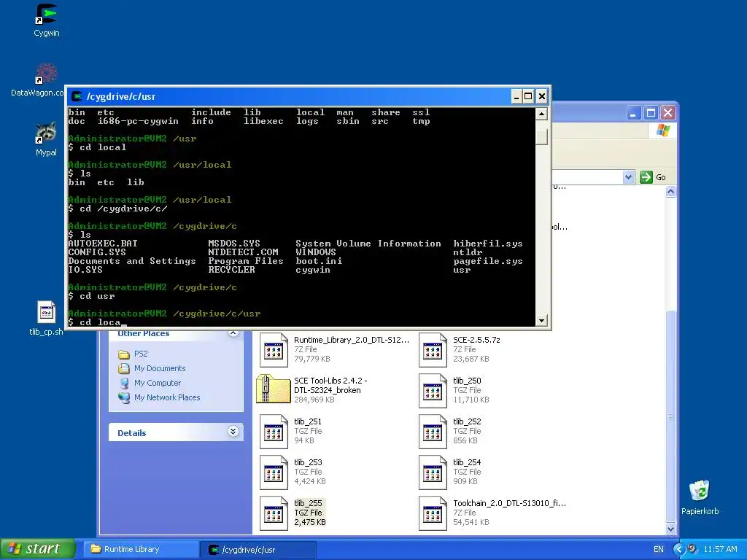Click the Explorer scrollbar up arrow
Viewport: 747px width, 560px height.
671,192
